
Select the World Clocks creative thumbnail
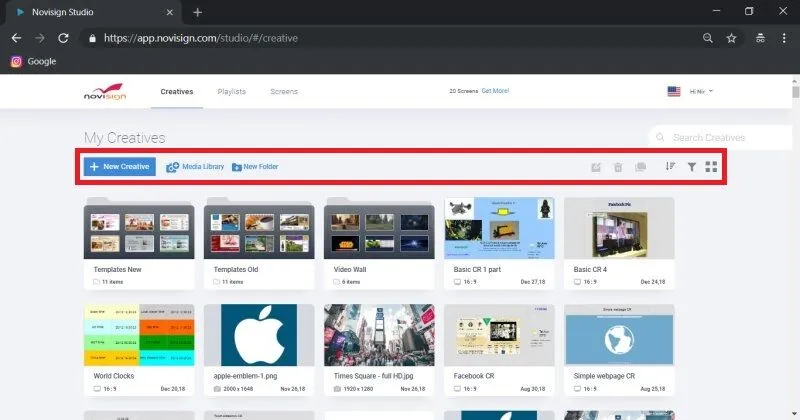pos(139,336)
